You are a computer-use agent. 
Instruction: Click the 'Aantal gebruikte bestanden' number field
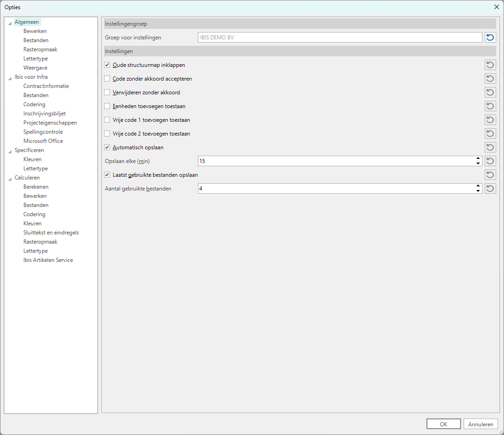334,189
